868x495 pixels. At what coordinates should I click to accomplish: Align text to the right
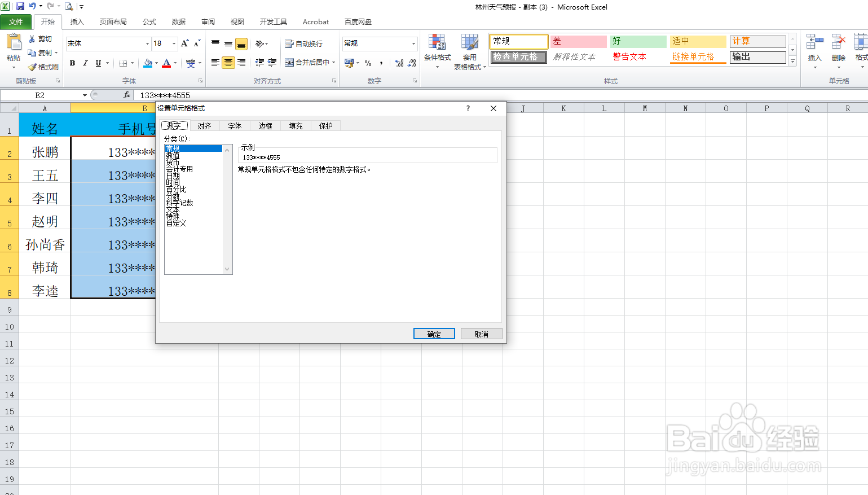[x=241, y=63]
